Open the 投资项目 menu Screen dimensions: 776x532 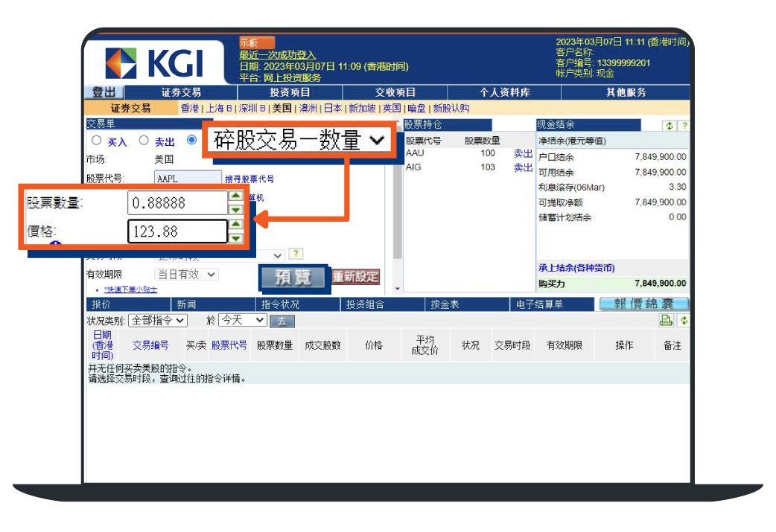point(290,93)
